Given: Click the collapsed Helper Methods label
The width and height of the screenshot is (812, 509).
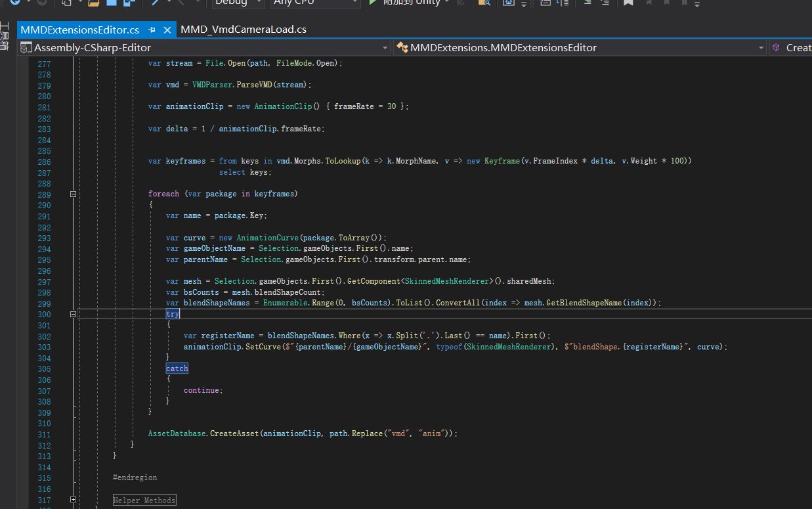Looking at the screenshot, I should 144,500.
